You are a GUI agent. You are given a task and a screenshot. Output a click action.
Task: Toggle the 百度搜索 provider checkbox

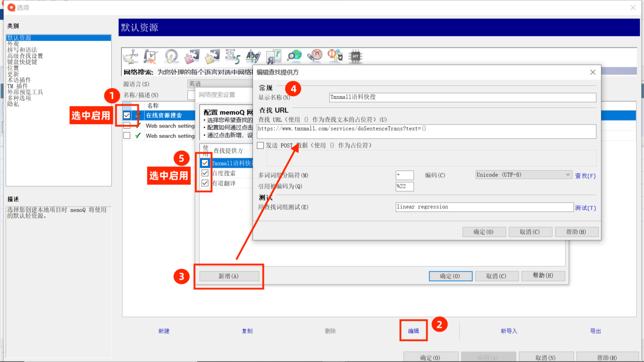point(205,173)
